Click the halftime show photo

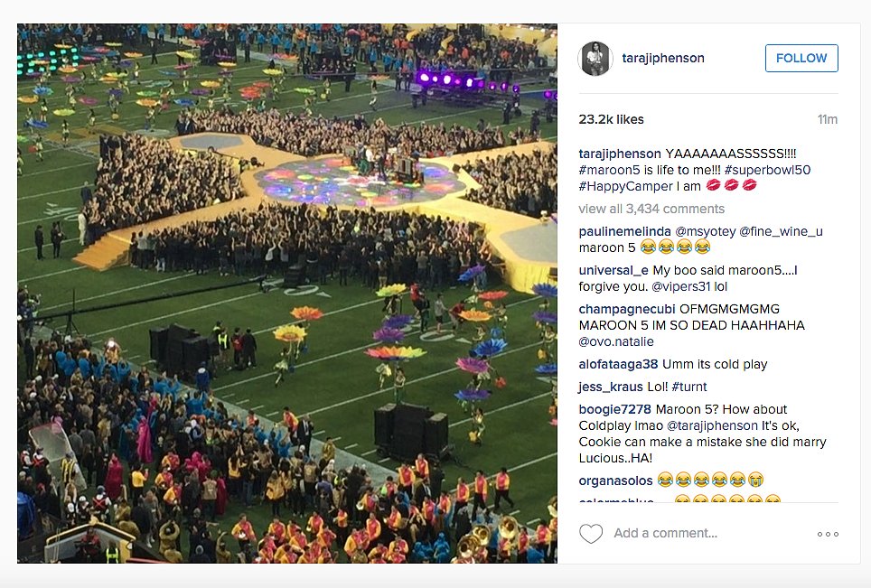[287, 294]
